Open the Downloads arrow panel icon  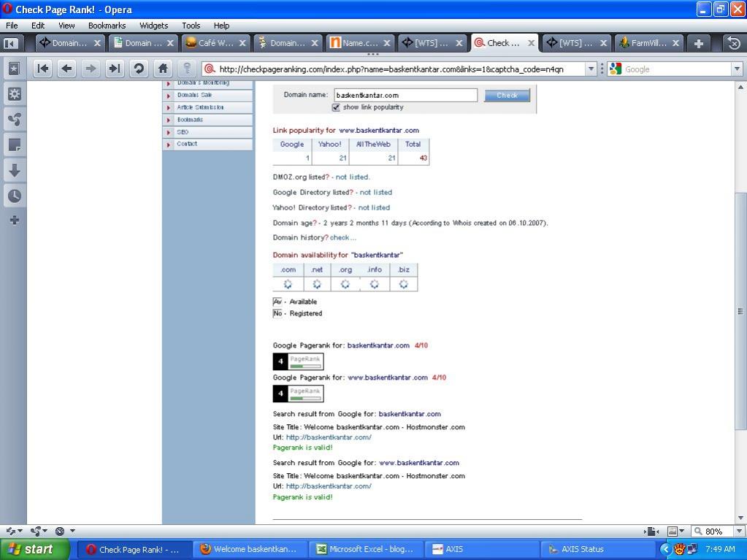pos(15,170)
